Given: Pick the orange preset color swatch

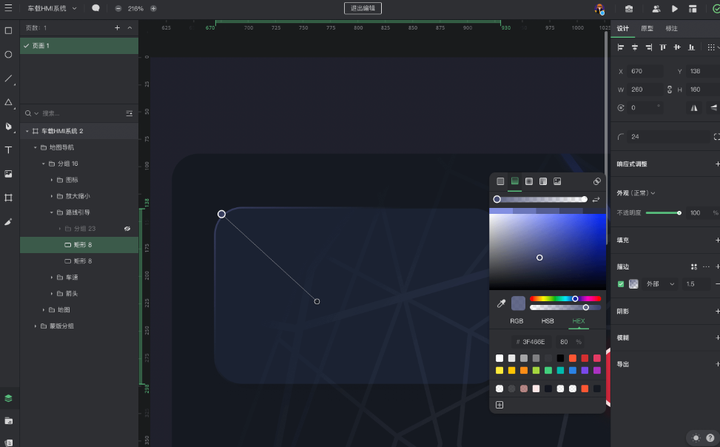Looking at the screenshot, I should (524, 371).
